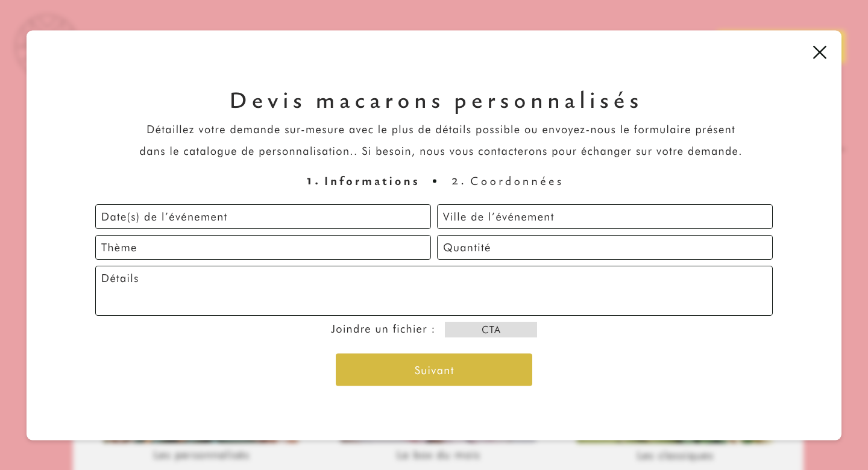The height and width of the screenshot is (470, 868).
Task: Focus the Quantité input field
Action: coord(605,247)
